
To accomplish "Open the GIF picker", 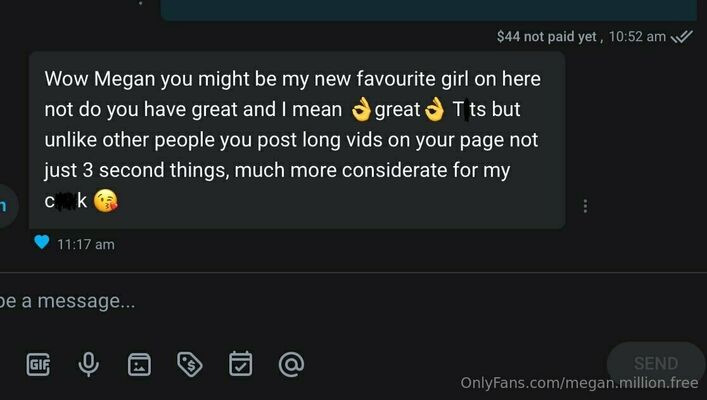I will pyautogui.click(x=38, y=364).
